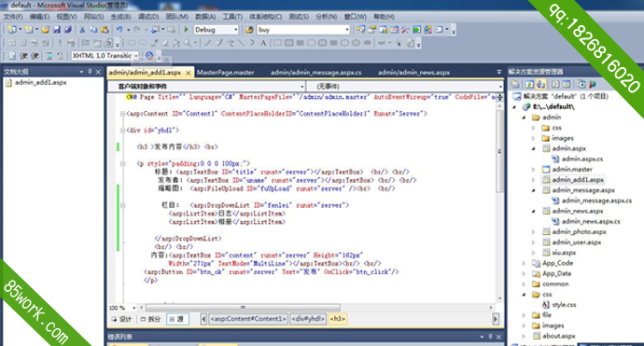Open the 帮助(H) menu
644x346 pixels.
pyautogui.click(x=384, y=17)
